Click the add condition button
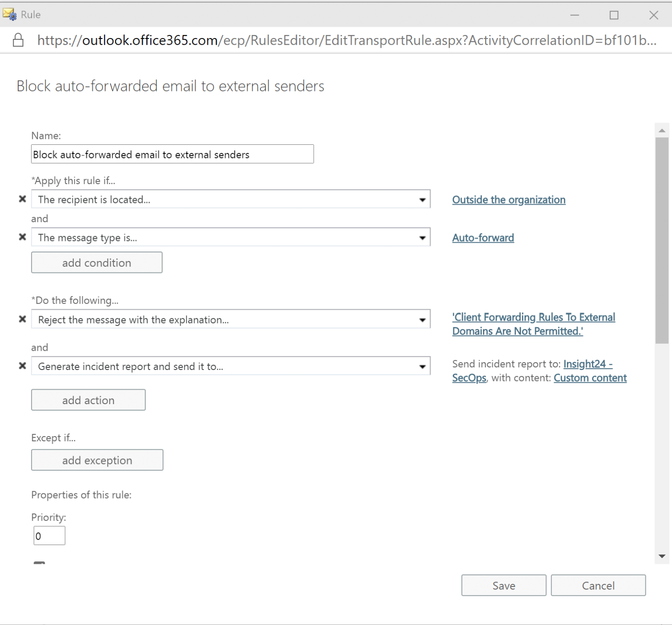Viewport: 672px width, 625px height. coord(96,262)
